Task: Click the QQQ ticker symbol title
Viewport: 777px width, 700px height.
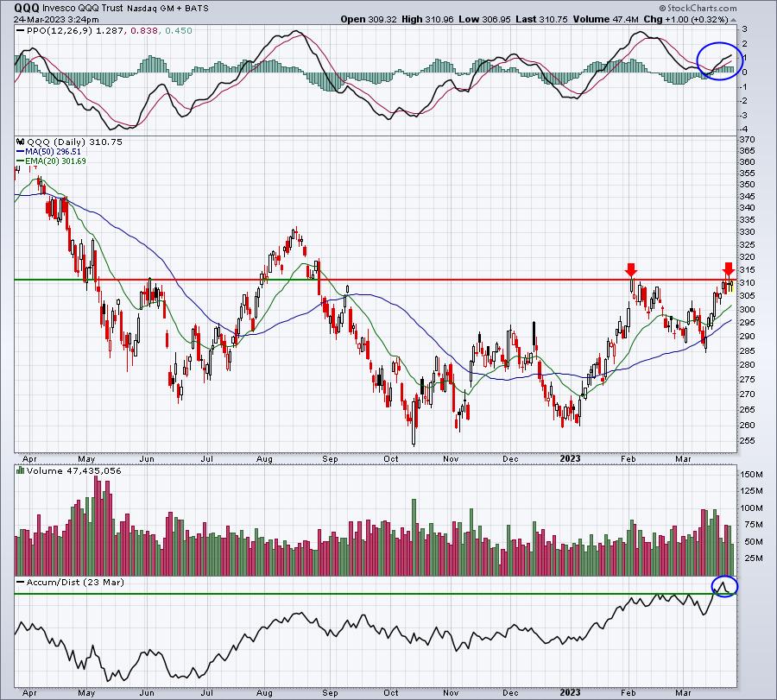Action: coord(26,8)
